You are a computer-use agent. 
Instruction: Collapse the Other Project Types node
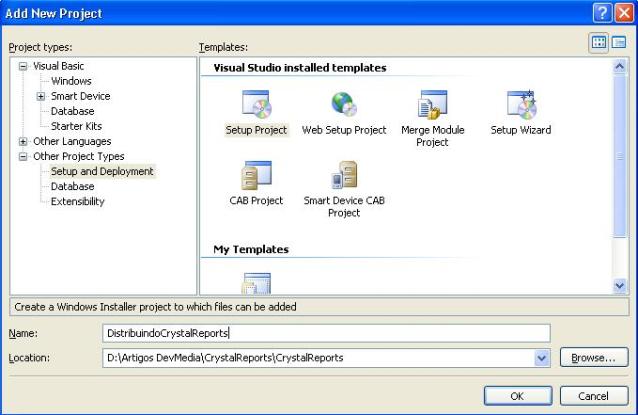pyautogui.click(x=23, y=156)
